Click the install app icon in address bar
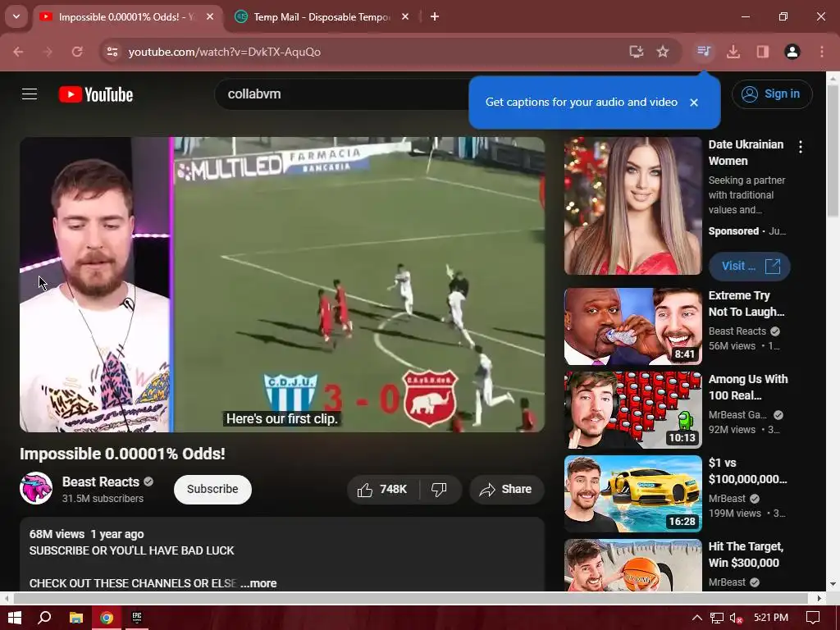 (x=636, y=52)
